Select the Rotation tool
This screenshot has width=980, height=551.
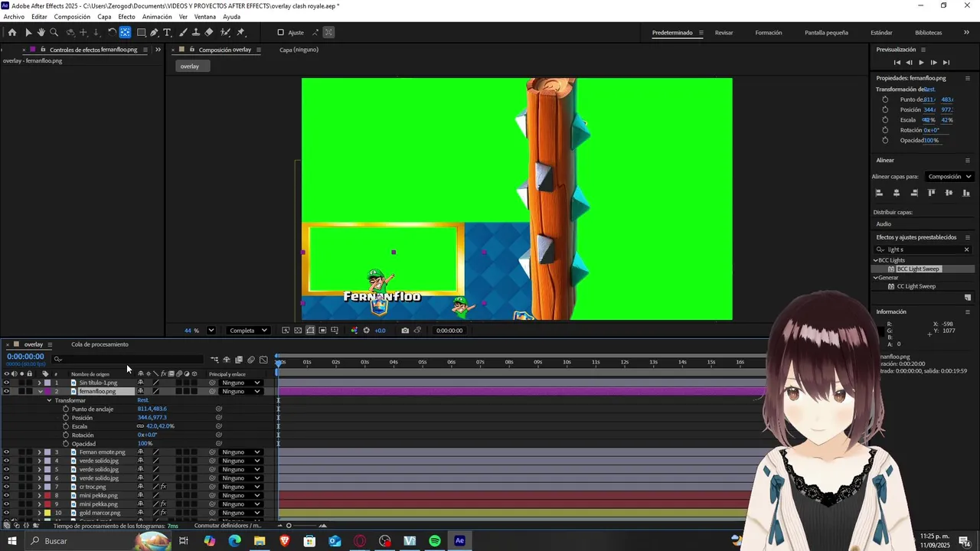click(112, 32)
